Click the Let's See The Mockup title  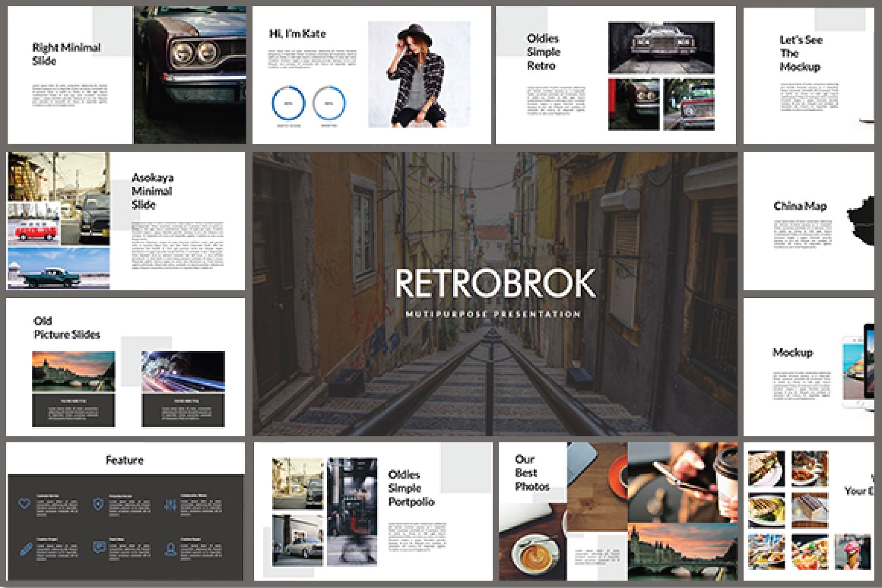pyautogui.click(x=800, y=53)
